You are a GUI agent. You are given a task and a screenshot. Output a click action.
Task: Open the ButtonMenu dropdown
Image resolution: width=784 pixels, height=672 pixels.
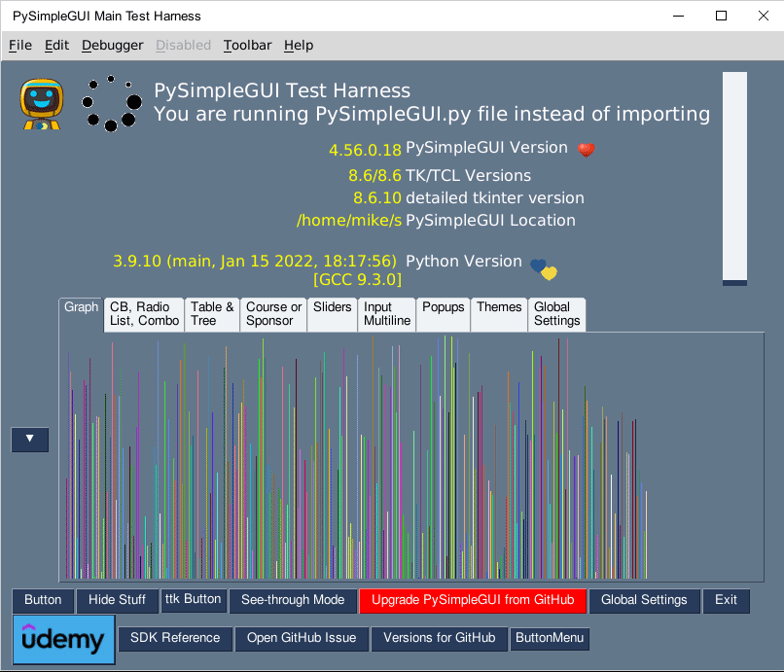click(x=551, y=639)
